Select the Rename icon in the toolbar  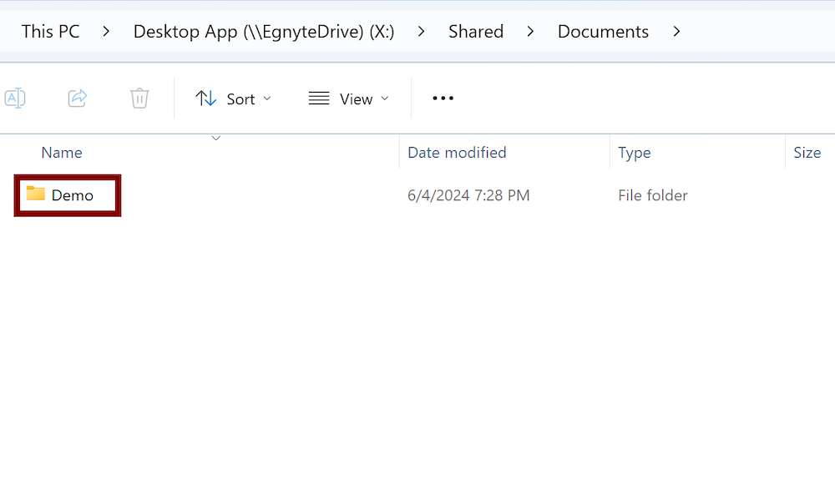coord(15,98)
